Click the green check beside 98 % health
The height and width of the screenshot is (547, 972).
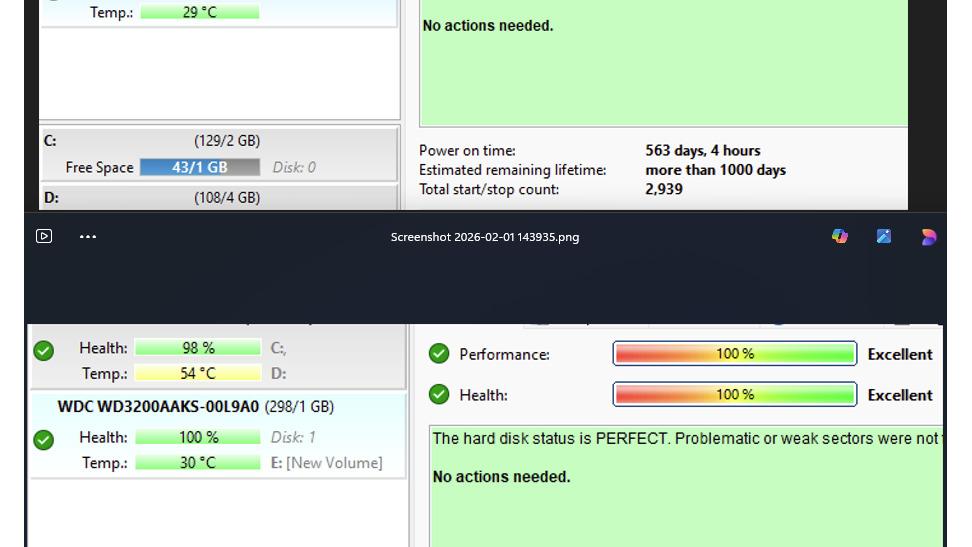44,350
